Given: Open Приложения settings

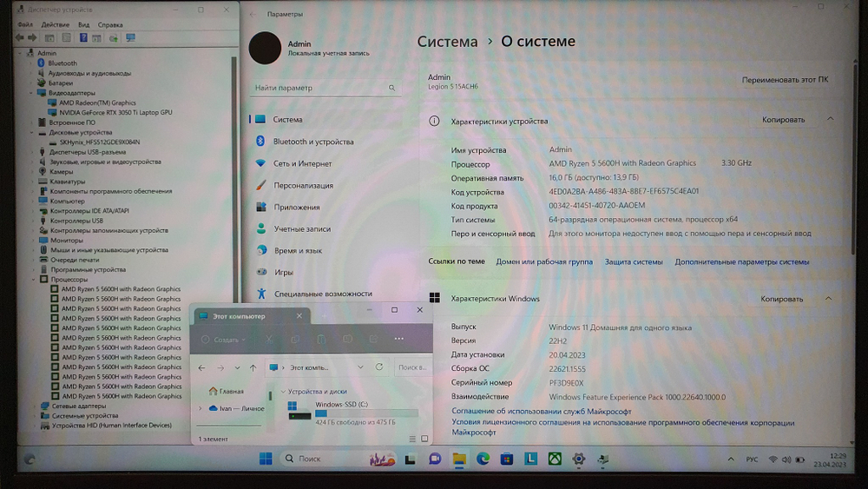Looking at the screenshot, I should tap(297, 207).
